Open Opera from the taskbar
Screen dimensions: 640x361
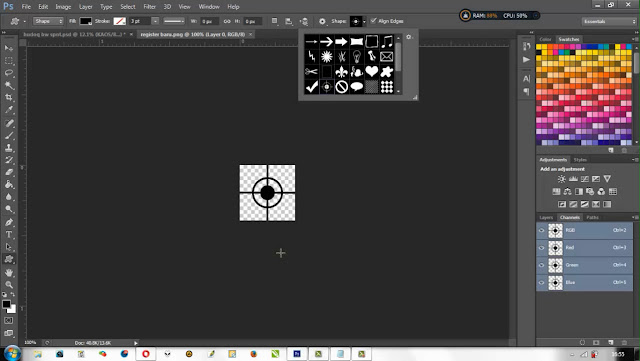tap(146, 354)
